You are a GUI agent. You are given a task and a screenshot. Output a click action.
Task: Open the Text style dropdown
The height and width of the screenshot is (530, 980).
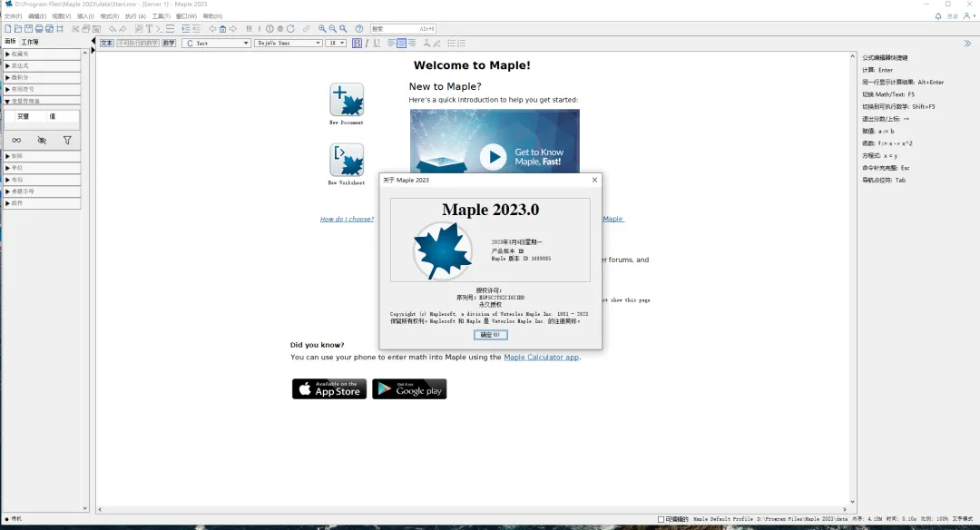coord(216,44)
